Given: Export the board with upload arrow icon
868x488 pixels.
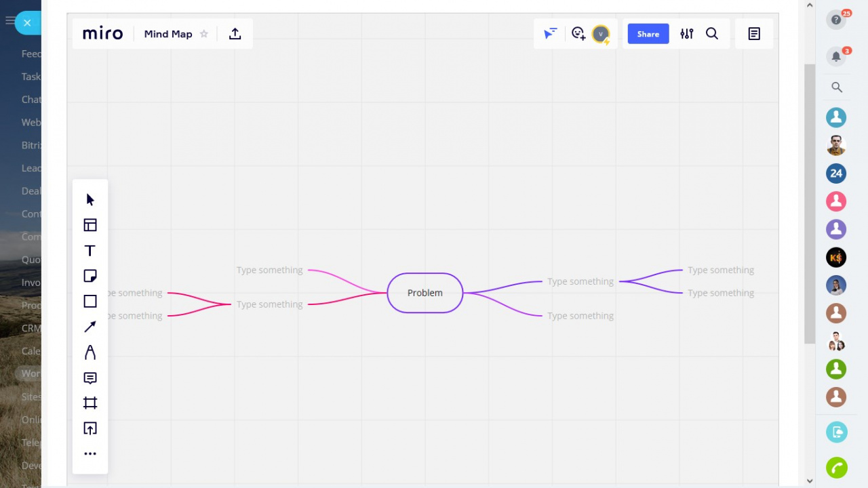Looking at the screenshot, I should coord(235,34).
